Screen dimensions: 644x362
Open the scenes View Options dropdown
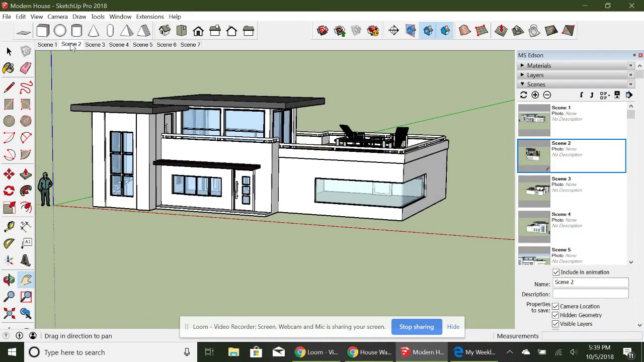(x=604, y=95)
